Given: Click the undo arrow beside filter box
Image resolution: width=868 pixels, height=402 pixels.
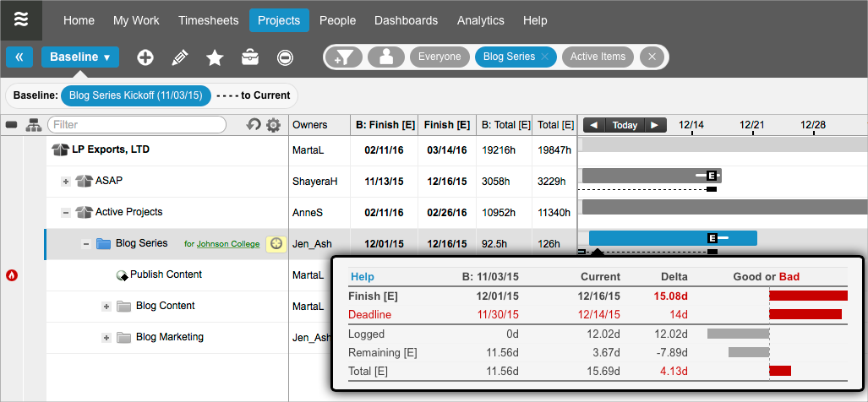Looking at the screenshot, I should pos(254,125).
